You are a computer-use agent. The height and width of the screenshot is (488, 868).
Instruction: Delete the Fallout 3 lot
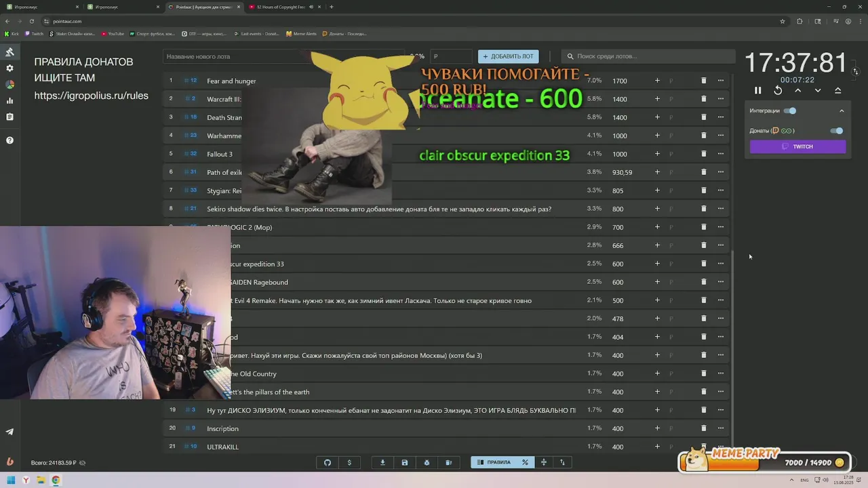coord(703,154)
